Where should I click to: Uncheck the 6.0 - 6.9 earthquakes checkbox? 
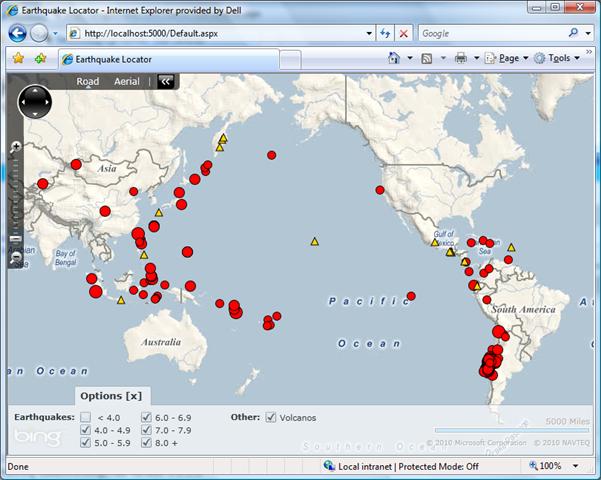tap(146, 417)
